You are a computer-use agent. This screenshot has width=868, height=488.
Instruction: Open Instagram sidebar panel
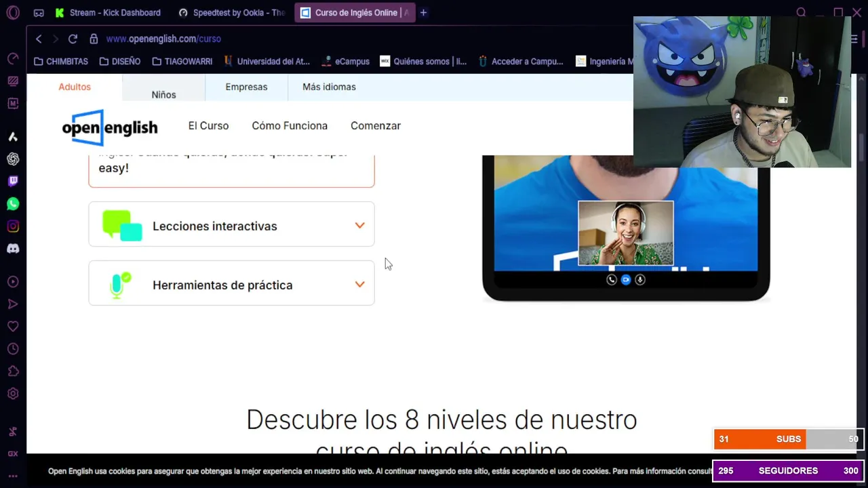pos(13,226)
